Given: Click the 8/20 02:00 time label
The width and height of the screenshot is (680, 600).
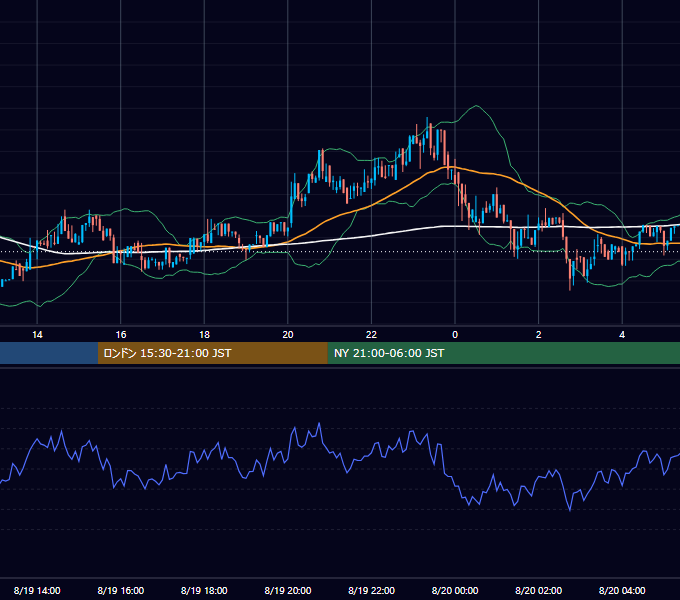Looking at the screenshot, I should click(x=539, y=590).
